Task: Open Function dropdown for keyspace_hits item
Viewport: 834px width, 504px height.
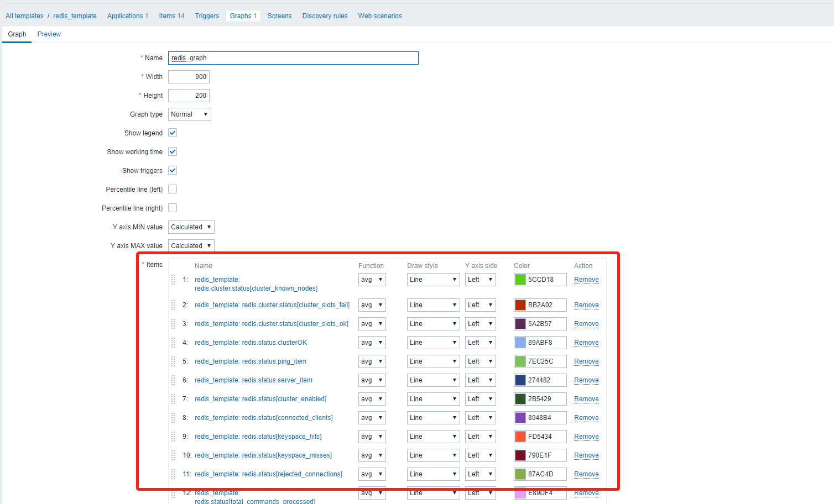Action: coord(372,437)
